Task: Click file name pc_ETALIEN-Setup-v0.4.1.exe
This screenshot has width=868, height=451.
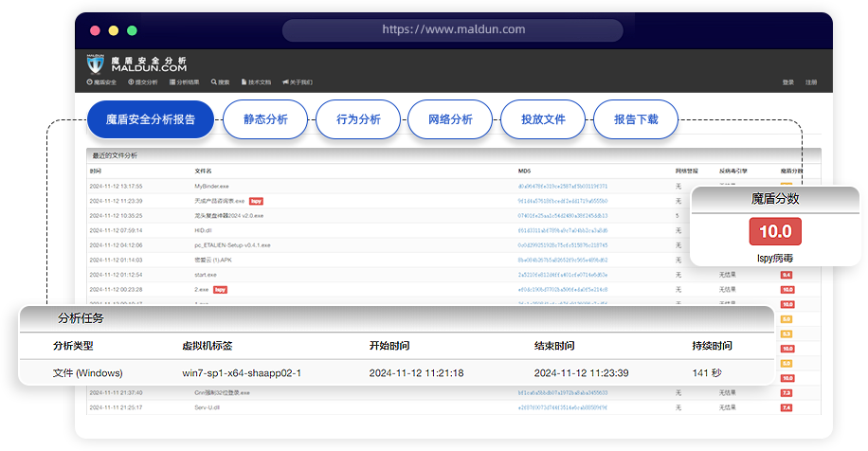Action: 232,245
